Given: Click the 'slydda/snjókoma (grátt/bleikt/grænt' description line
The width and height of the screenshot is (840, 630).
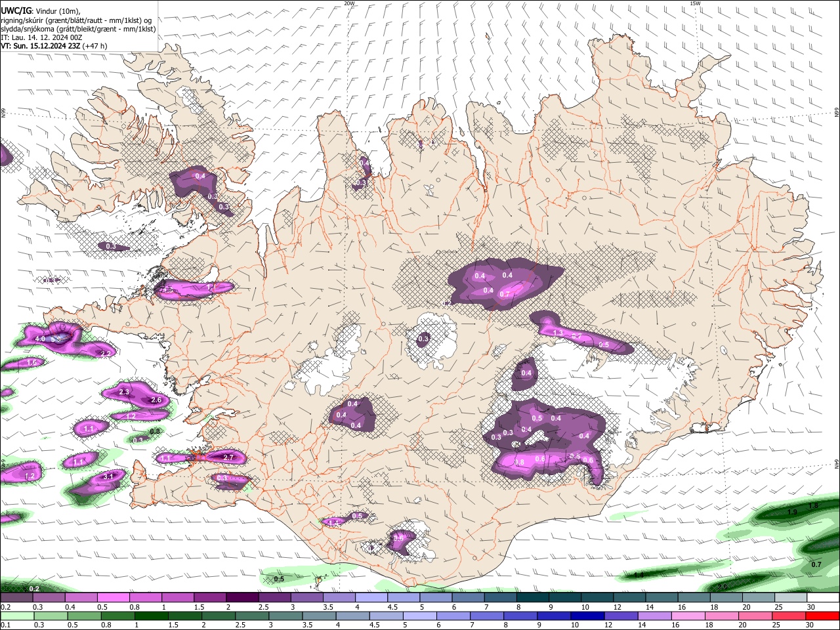Looking at the screenshot, I should (78, 29).
